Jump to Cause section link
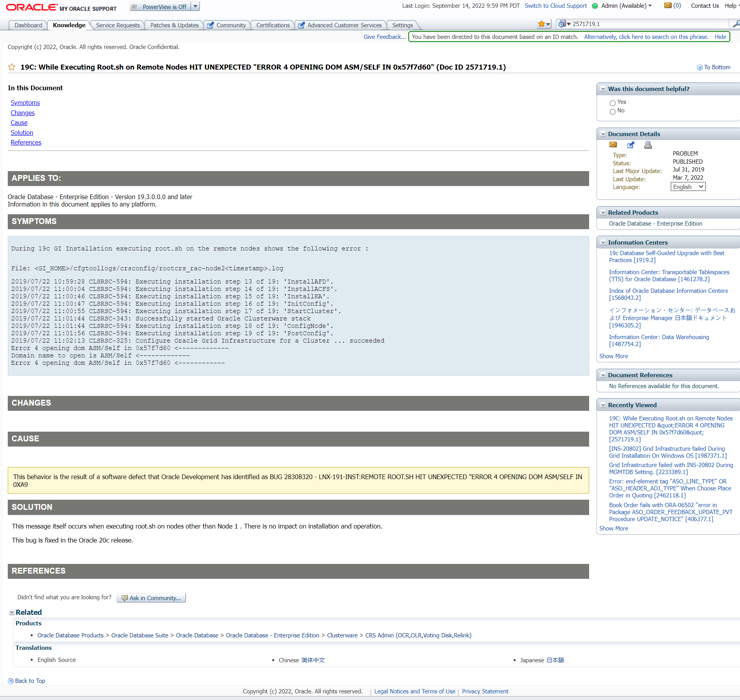Image resolution: width=740 pixels, height=700 pixels. click(19, 122)
